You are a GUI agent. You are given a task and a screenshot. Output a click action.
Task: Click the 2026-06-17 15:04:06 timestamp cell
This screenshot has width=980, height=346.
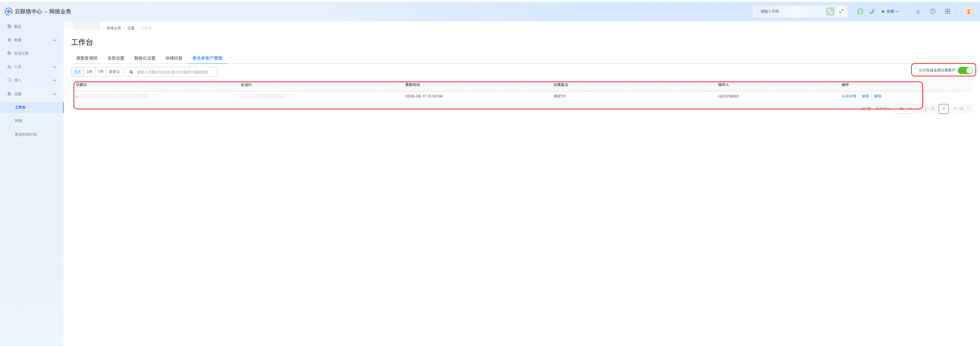[424, 96]
